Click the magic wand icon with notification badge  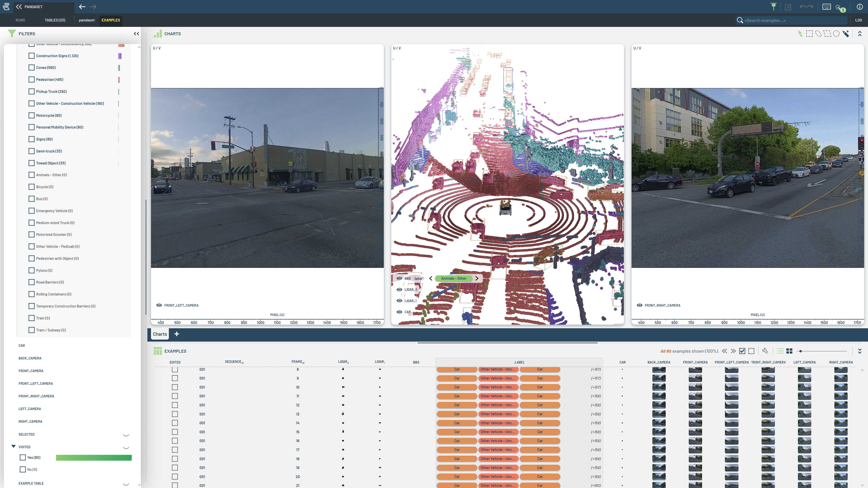tap(839, 6)
